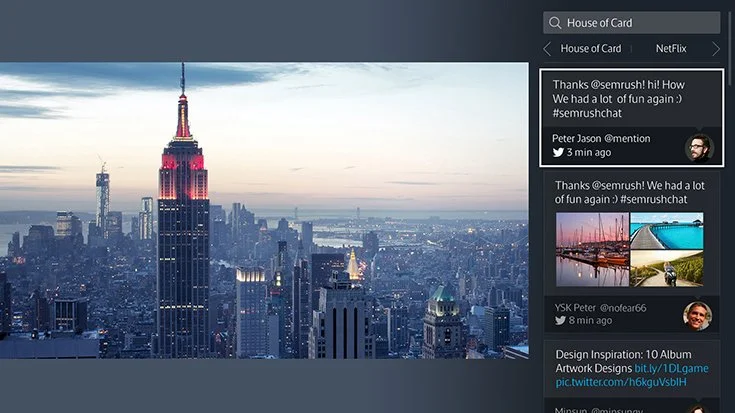
Task: Click Twitter bird icon beside 8 min ago
Action: [x=560, y=321]
